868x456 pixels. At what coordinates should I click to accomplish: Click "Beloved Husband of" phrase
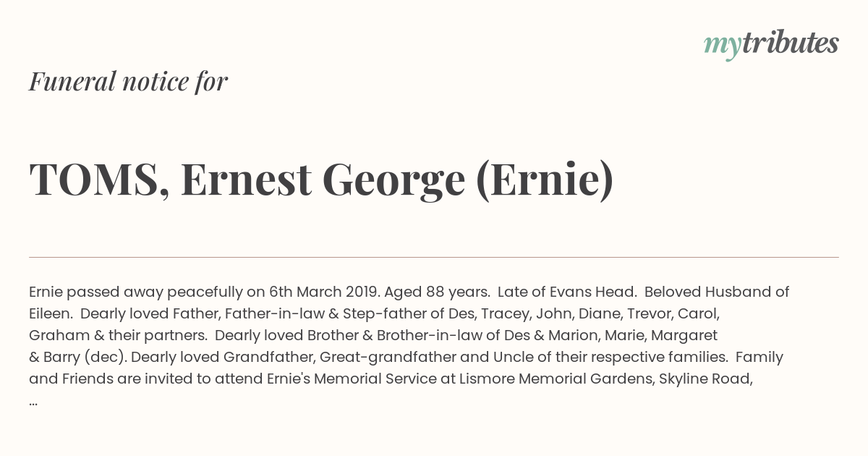[717, 292]
